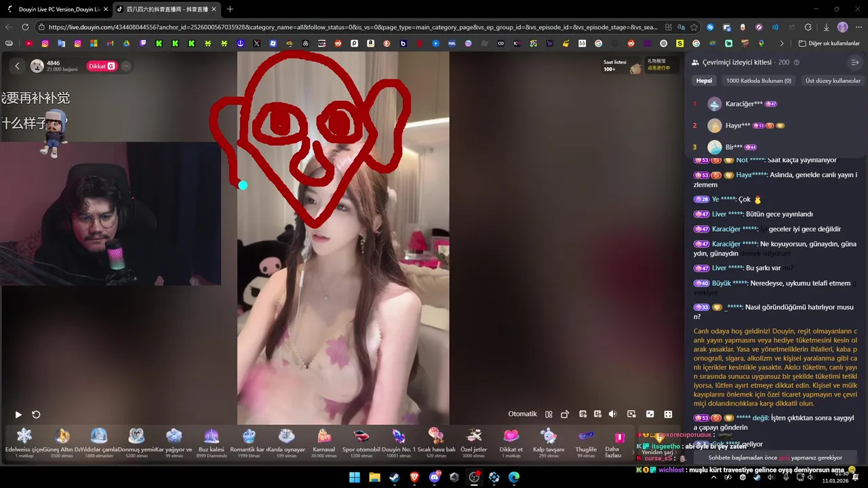The width and height of the screenshot is (868, 488).
Task: Choose the Buz kalesi gift
Action: click(x=212, y=443)
